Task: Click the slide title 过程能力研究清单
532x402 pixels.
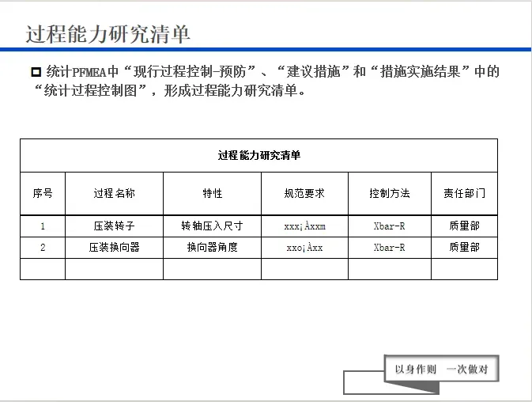Action: click(x=108, y=34)
